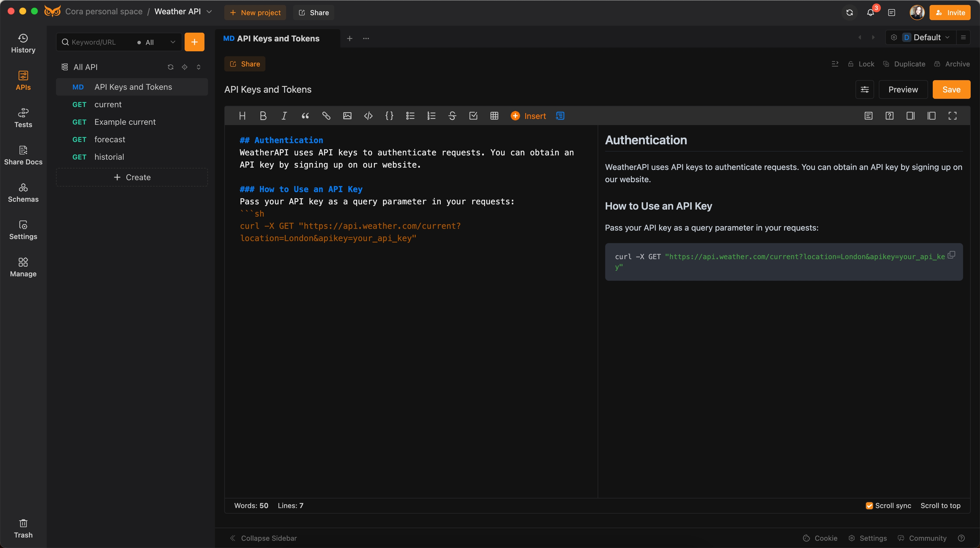Expand or collapse all in All API tree
The width and height of the screenshot is (980, 548).
coord(199,67)
